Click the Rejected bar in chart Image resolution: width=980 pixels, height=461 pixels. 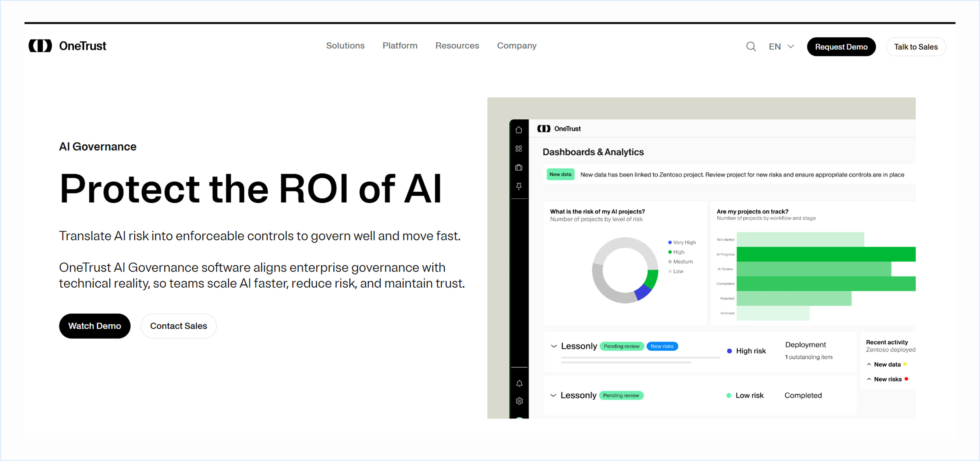pos(794,299)
